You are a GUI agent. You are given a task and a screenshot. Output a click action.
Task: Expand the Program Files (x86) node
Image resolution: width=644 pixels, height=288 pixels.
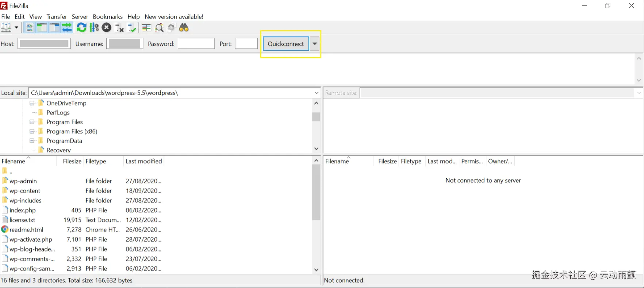click(32, 132)
